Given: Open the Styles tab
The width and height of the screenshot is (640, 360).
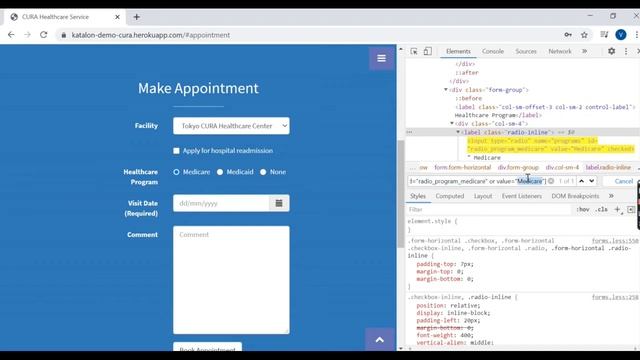Looking at the screenshot, I should coord(418,196).
